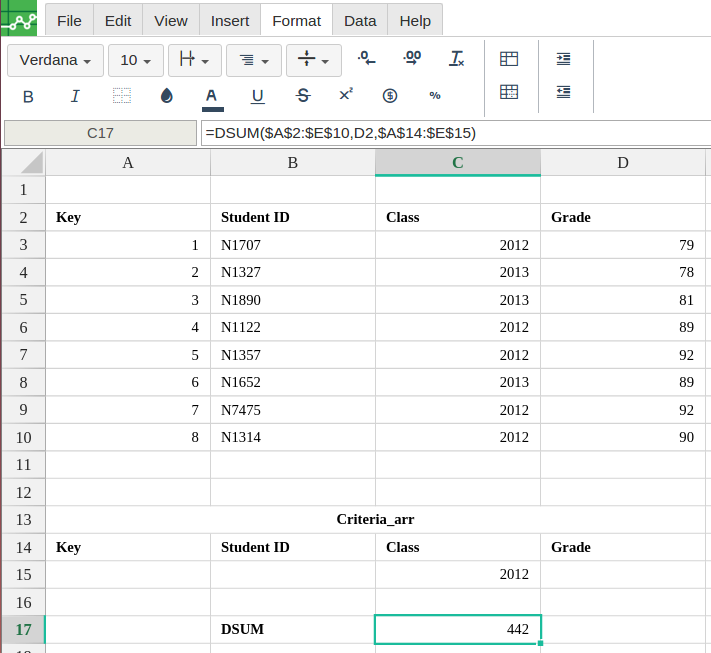This screenshot has width=711, height=653.
Task: Clear formatting from selection
Action: click(x=457, y=59)
